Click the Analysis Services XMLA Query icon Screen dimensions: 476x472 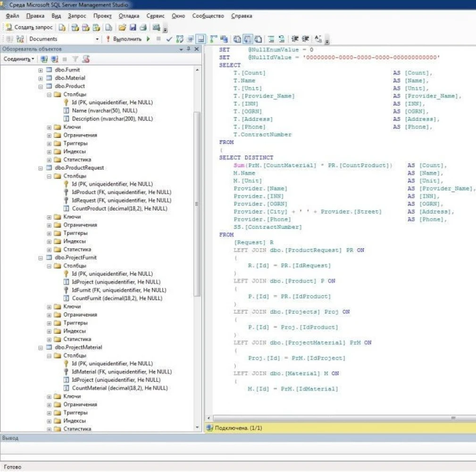click(x=96, y=28)
